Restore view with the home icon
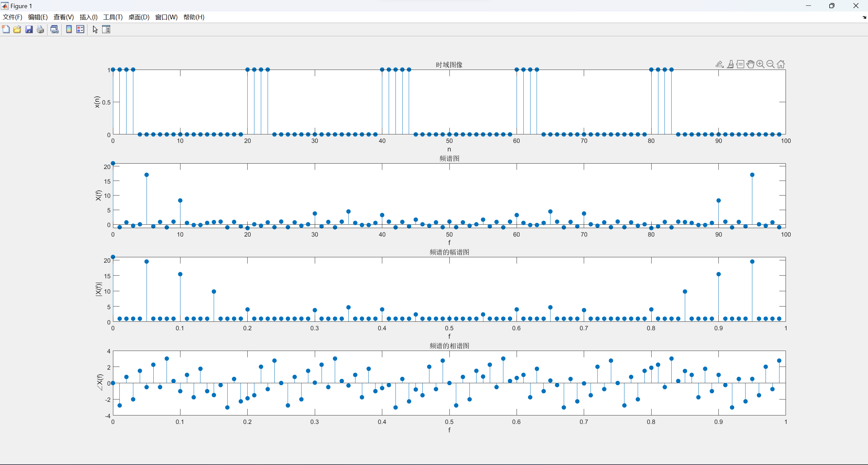The height and width of the screenshot is (465, 868). click(x=781, y=64)
